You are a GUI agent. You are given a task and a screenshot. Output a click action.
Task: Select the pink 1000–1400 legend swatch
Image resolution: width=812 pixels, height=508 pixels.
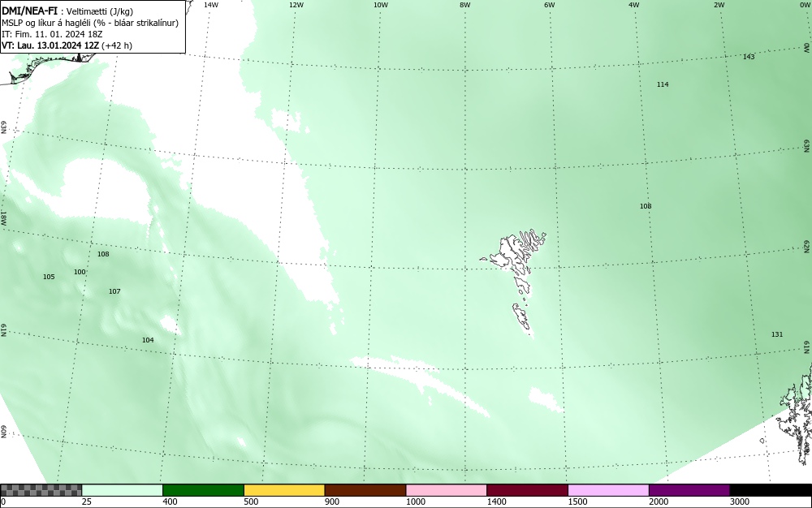pyautogui.click(x=447, y=490)
